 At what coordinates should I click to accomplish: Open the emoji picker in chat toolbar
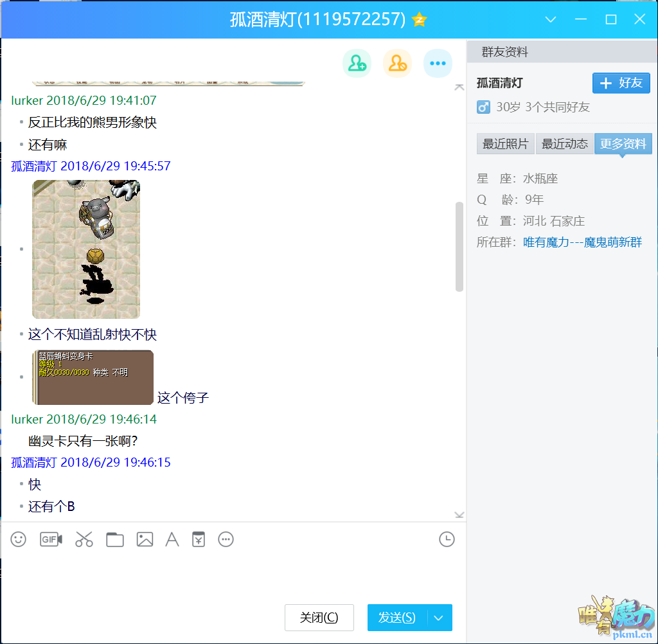pos(19,539)
